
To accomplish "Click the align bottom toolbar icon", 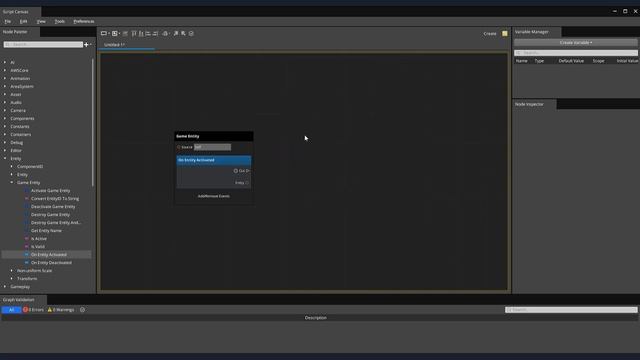I will 141,33.
